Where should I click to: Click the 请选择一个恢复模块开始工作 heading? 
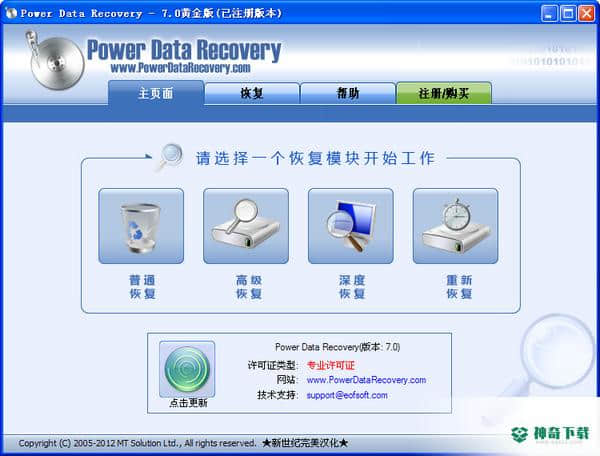point(315,158)
